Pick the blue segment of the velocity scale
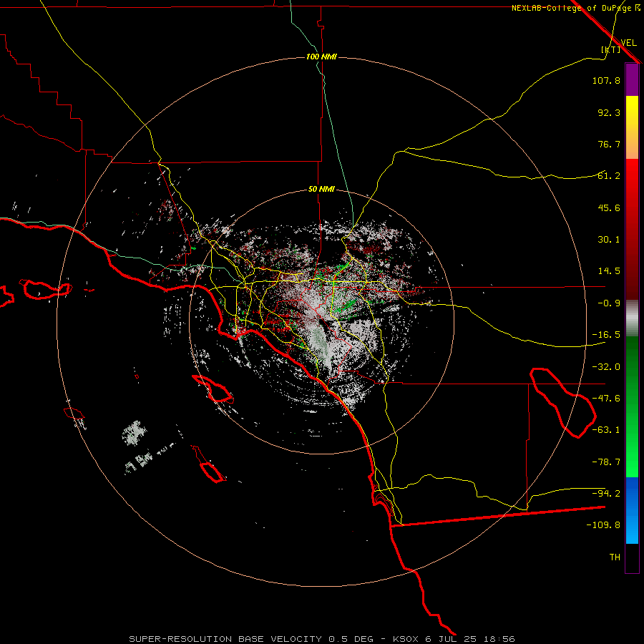Screen dimensions: 644x644 click(632, 510)
